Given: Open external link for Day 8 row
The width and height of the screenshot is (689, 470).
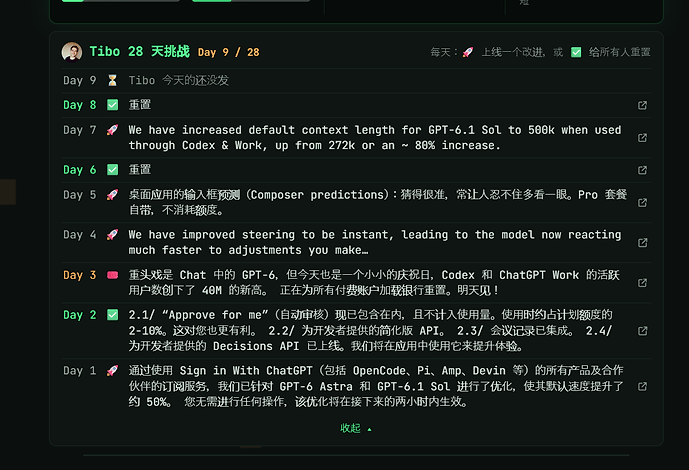Looking at the screenshot, I should (642, 105).
